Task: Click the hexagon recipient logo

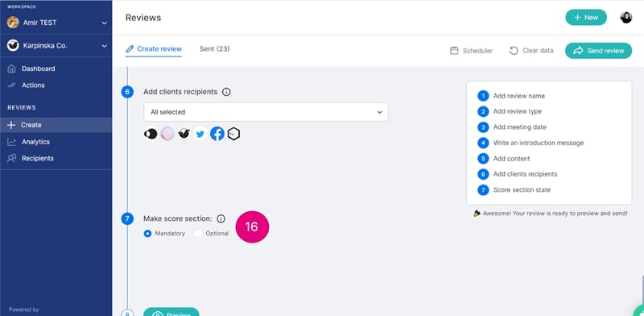Action: pos(233,134)
